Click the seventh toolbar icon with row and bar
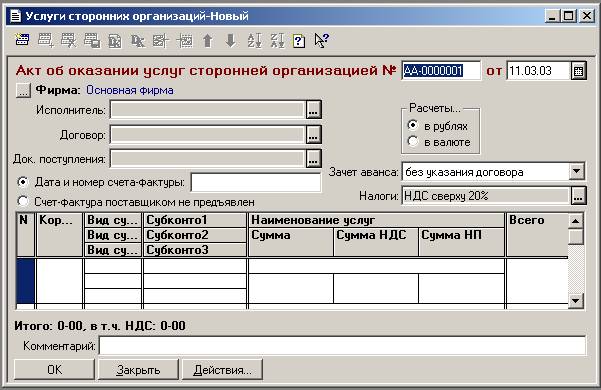The height and width of the screenshot is (390, 601). 161,41
